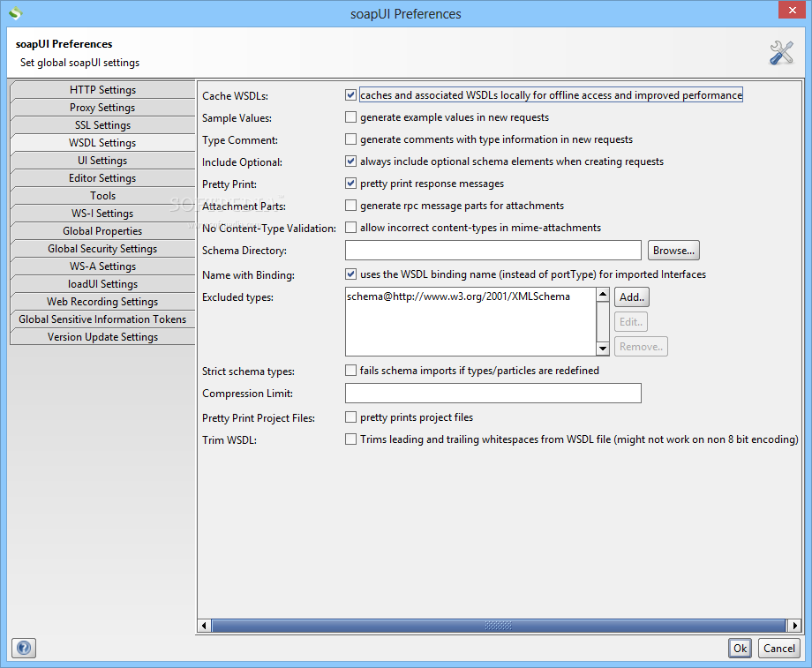The height and width of the screenshot is (668, 812).
Task: Select the schema@http://www.w3.org/2001/XMLSchema entry
Action: click(x=458, y=296)
